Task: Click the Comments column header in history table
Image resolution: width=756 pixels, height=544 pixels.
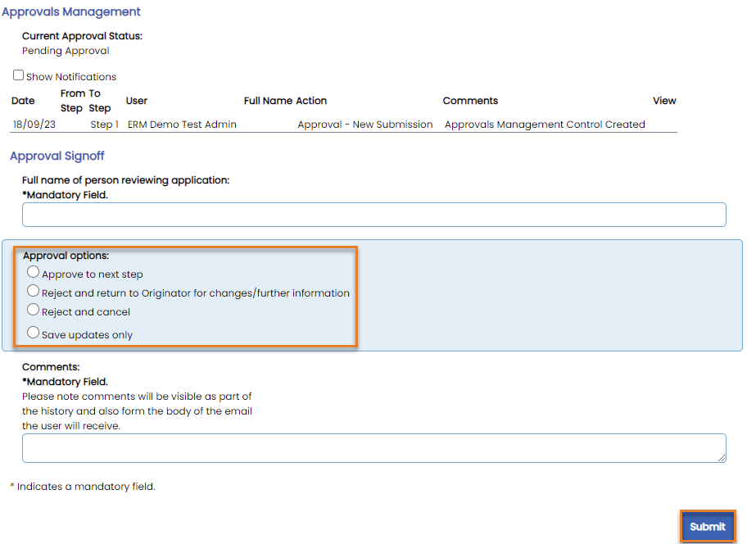Action: pyautogui.click(x=470, y=101)
